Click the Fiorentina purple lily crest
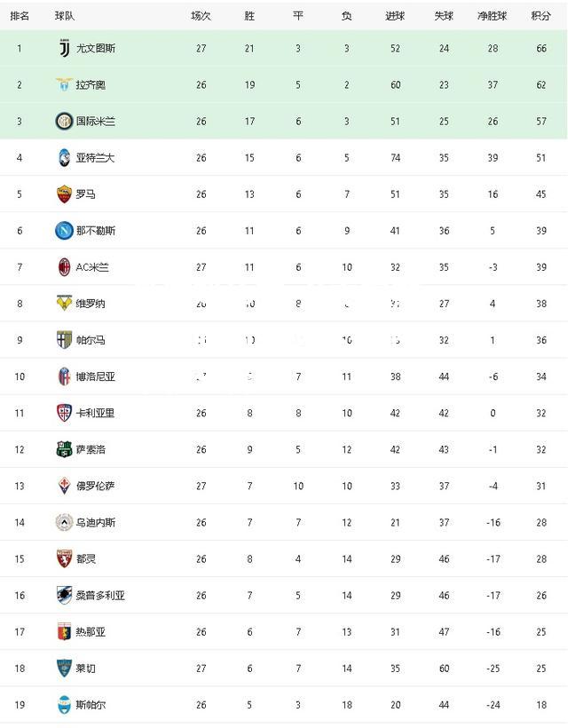This screenshot has width=568, height=728. [64, 487]
